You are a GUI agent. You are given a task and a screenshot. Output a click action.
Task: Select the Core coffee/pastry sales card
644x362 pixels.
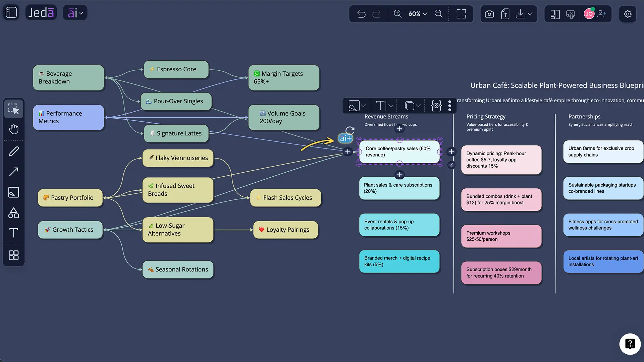[x=399, y=152]
